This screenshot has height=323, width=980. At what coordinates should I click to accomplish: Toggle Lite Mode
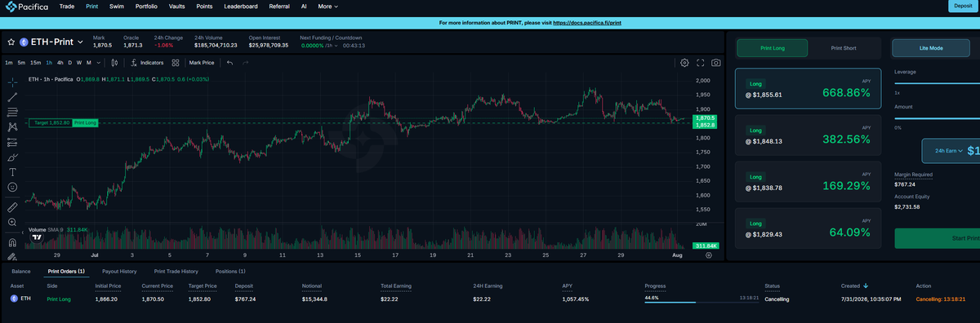pos(931,48)
